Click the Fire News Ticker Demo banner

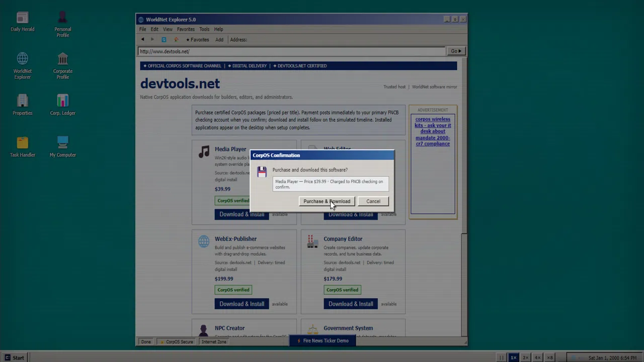coord(322,340)
